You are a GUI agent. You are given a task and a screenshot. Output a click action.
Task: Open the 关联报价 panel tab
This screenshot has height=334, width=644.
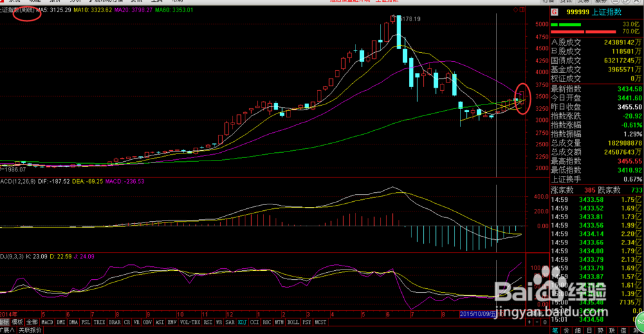(x=30, y=330)
